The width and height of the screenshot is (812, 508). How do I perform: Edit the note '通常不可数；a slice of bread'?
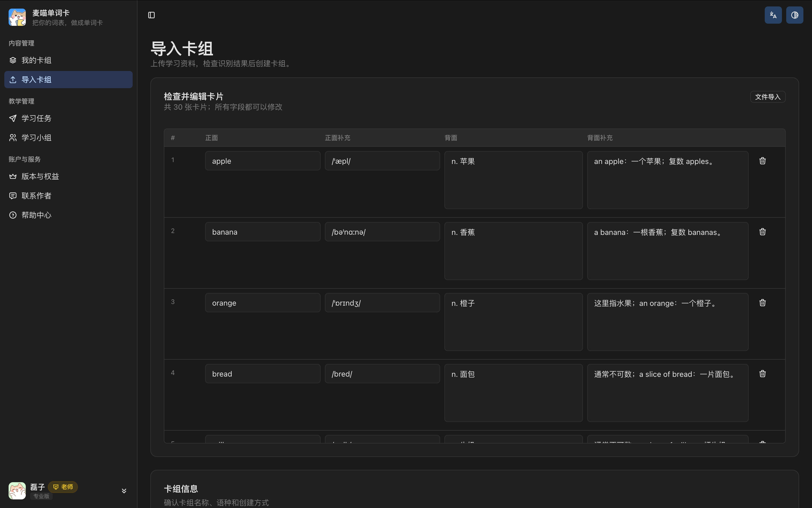[x=668, y=393]
